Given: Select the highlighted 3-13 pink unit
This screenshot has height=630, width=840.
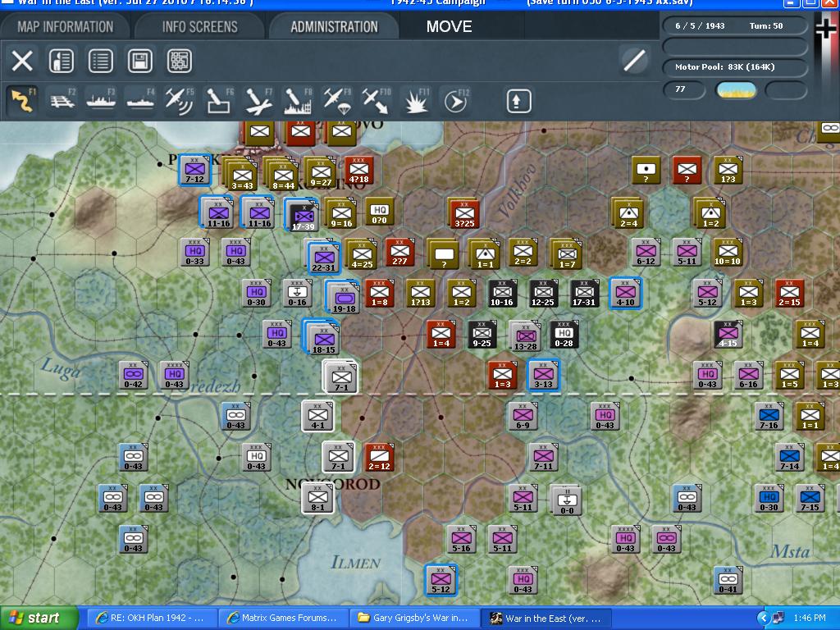Looking at the screenshot, I should tap(543, 374).
